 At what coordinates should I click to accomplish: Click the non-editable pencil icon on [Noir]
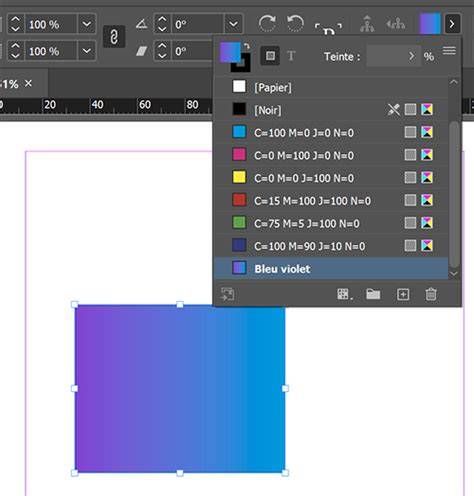tap(394, 109)
